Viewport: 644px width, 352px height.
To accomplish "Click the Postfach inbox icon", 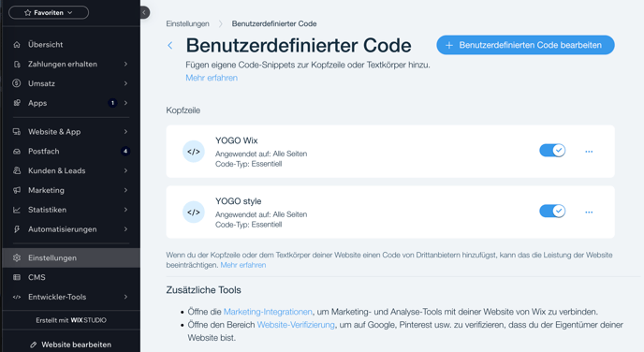I will click(x=17, y=151).
